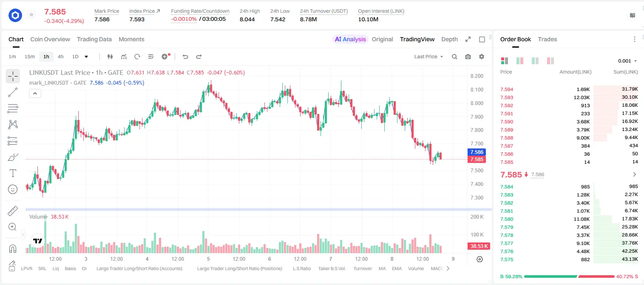Expand the 0.001 price precision dropdown
This screenshot has width=644, height=285.
(x=627, y=61)
